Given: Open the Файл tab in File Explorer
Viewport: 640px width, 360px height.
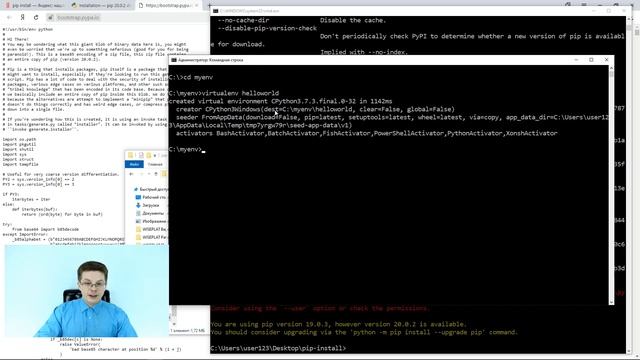Looking at the screenshot, I should coord(134,164).
